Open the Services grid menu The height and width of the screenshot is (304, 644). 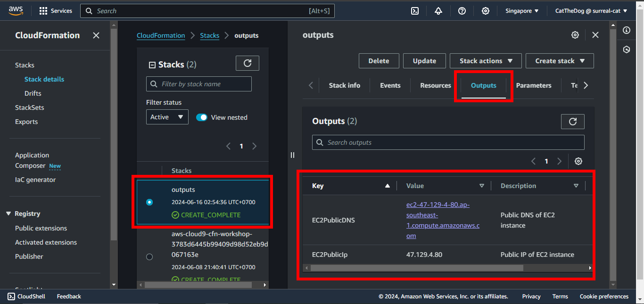click(x=43, y=11)
